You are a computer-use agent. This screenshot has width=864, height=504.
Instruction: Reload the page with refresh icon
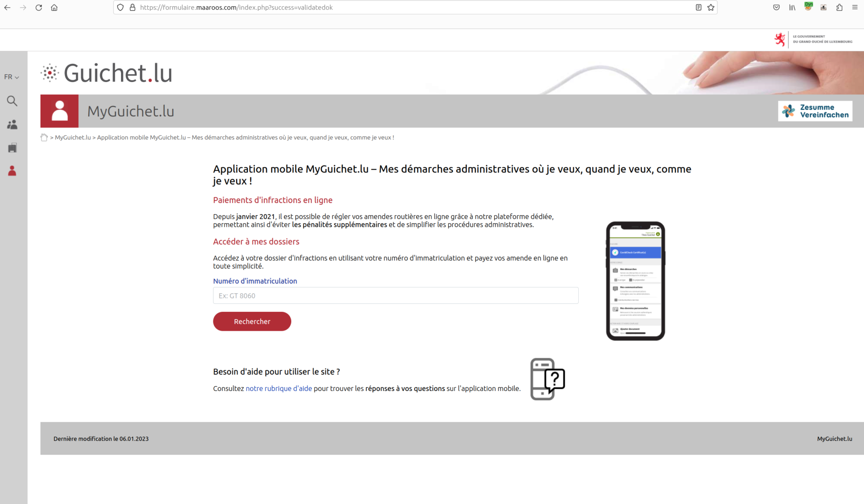click(39, 8)
